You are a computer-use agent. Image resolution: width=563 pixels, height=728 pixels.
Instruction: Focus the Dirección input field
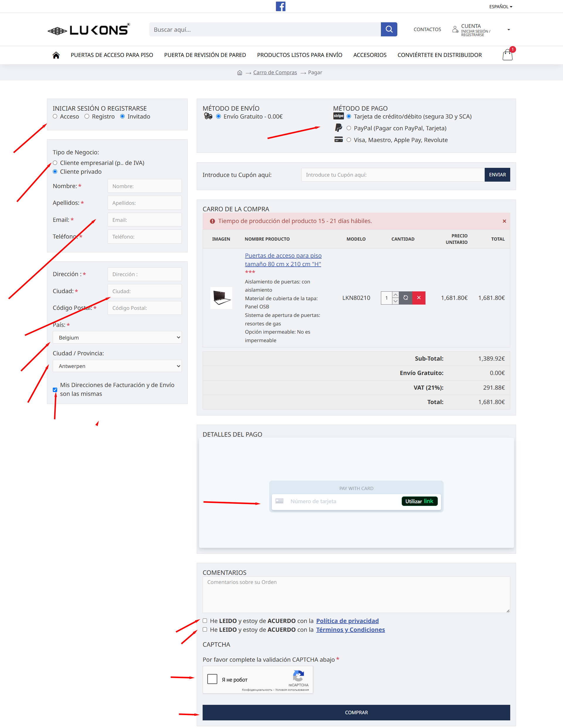(145, 274)
